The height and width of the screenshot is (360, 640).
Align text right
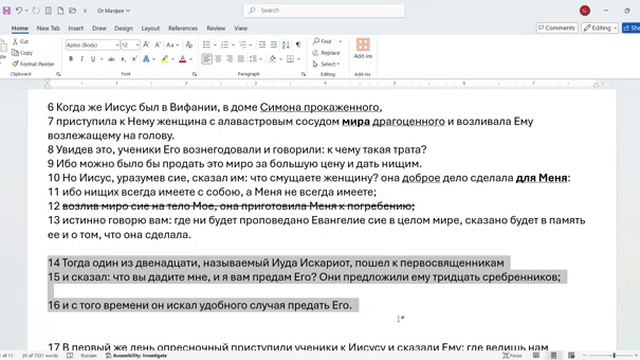coord(229,59)
